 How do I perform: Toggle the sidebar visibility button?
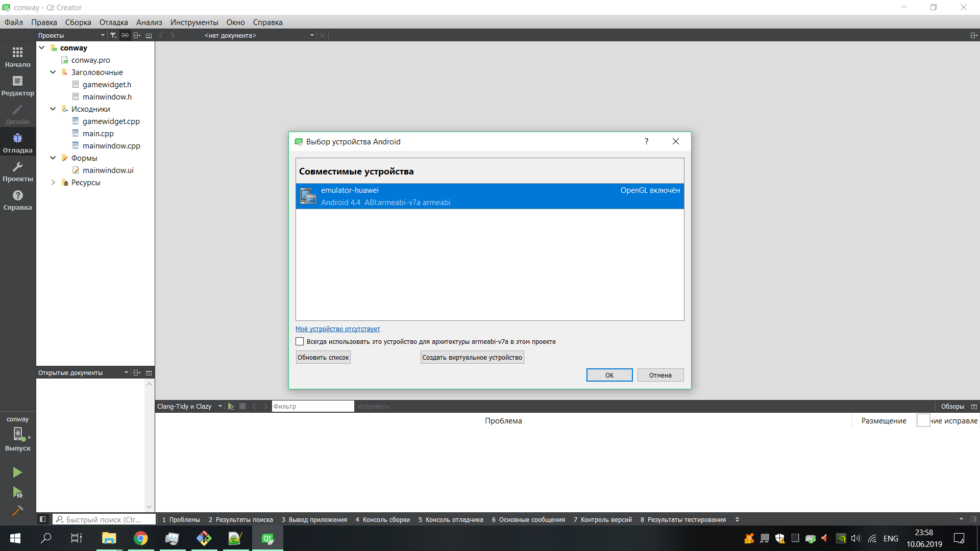click(42, 519)
